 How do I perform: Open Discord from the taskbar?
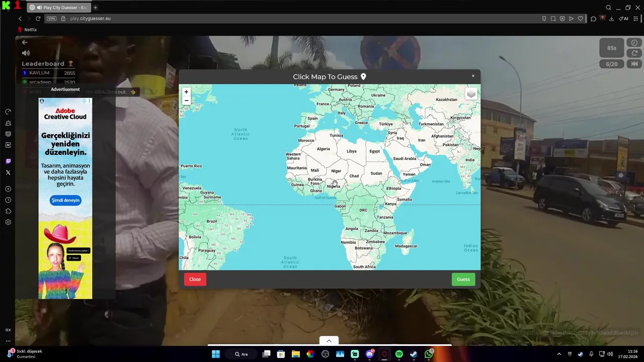pos(370,354)
